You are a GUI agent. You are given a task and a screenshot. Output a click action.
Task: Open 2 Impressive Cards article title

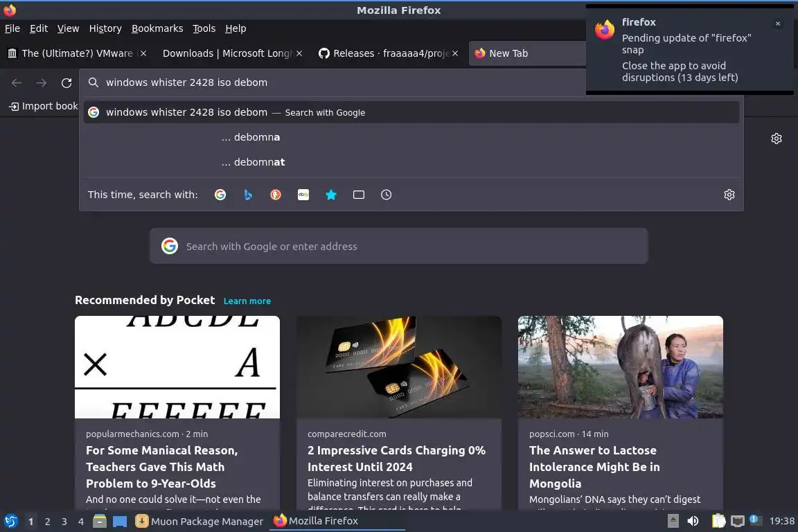click(396, 459)
